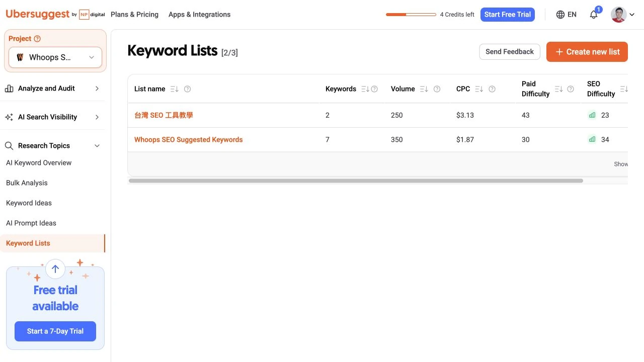Open the CPC column help icon
Viewport: 644px width, 362px height.
(492, 89)
